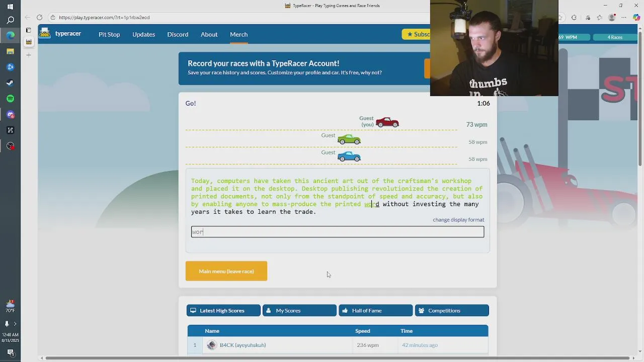
Task: Click the red Guest (you) car
Action: click(387, 122)
